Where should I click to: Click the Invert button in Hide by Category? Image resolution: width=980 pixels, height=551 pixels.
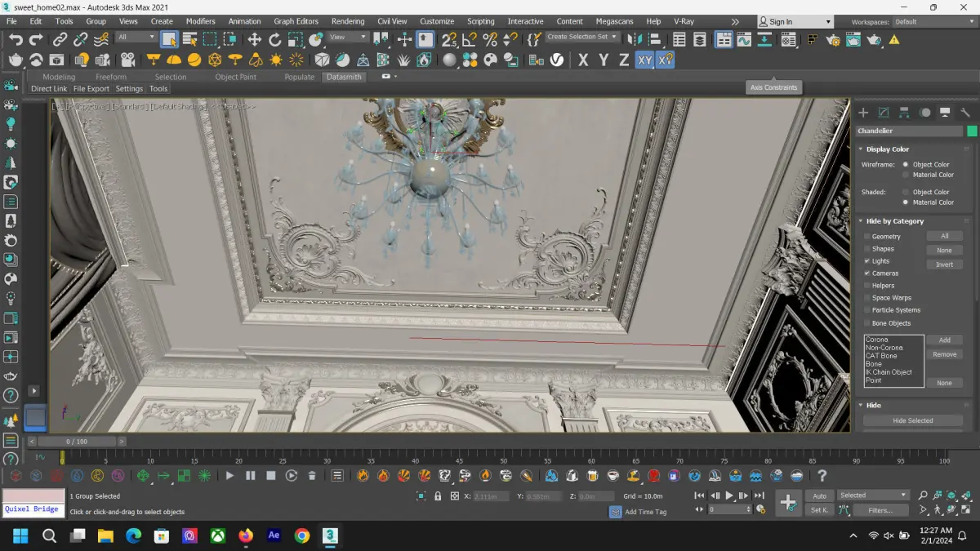pos(944,264)
